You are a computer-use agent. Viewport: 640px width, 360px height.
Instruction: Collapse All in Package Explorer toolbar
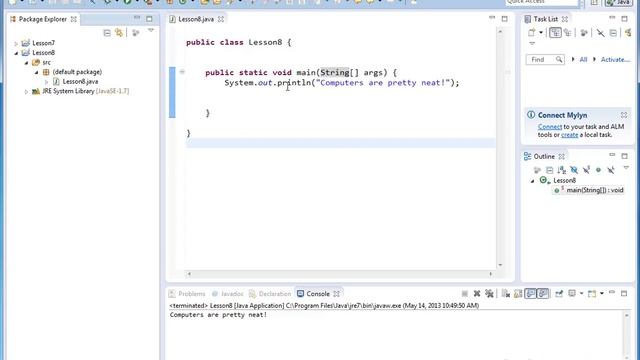point(107,33)
